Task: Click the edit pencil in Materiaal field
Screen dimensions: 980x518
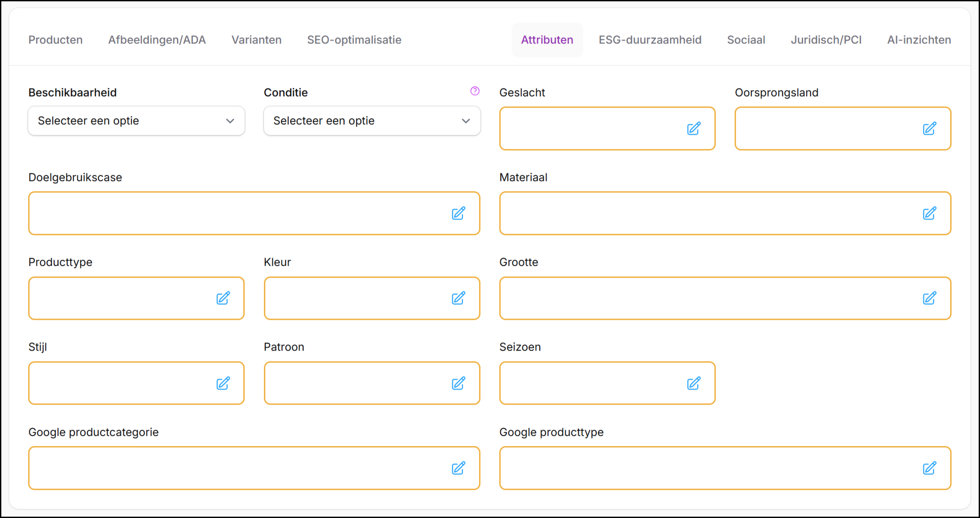Action: tap(929, 214)
